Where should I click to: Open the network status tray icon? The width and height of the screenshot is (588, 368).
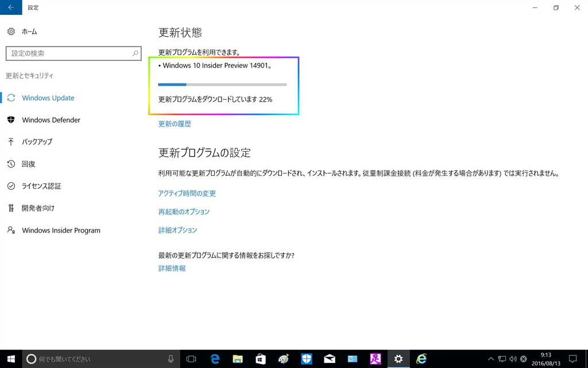pyautogui.click(x=502, y=359)
